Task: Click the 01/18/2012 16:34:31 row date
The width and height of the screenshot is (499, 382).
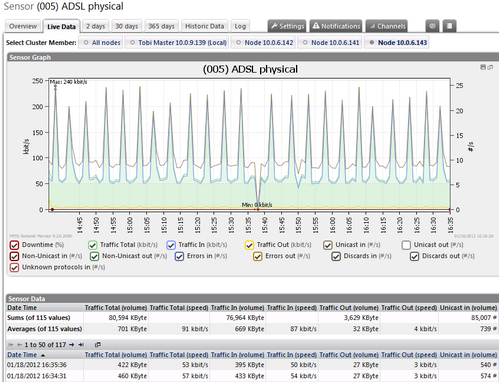Action: (37, 376)
